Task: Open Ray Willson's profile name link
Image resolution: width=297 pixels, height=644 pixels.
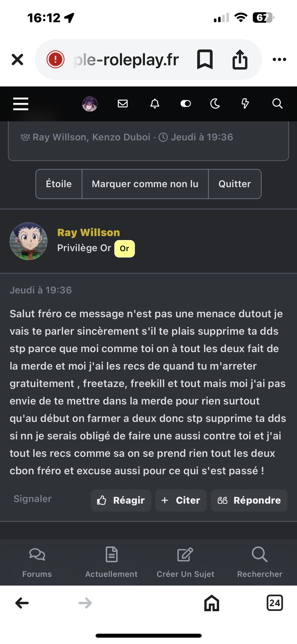Action: point(89,233)
